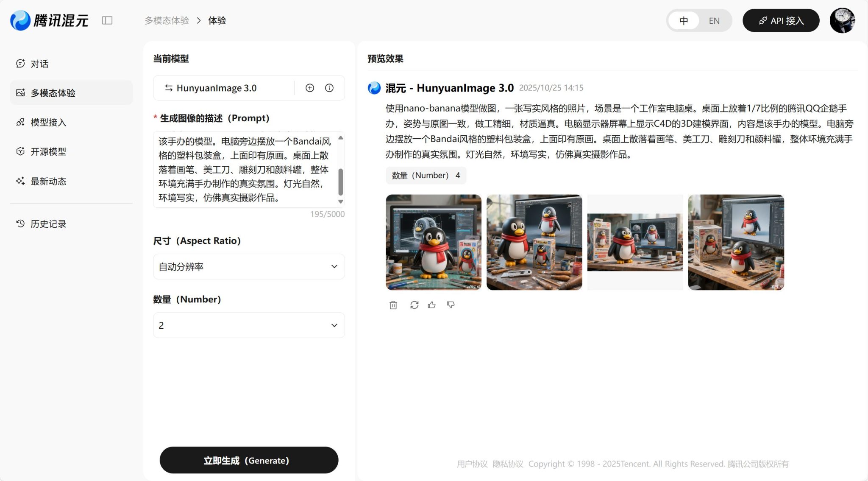868x481 pixels.
Task: Dislike the result with thumbs-down icon
Action: point(451,305)
